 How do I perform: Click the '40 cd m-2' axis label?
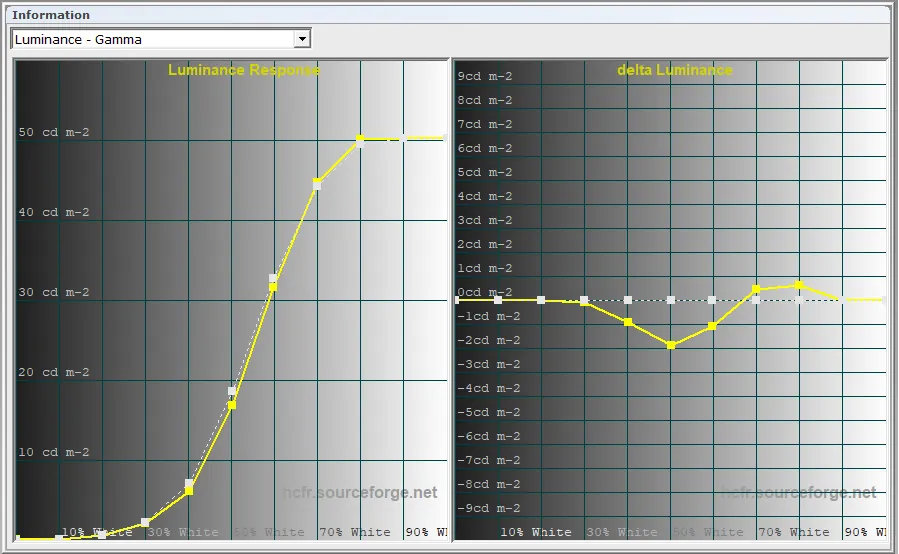coord(54,212)
